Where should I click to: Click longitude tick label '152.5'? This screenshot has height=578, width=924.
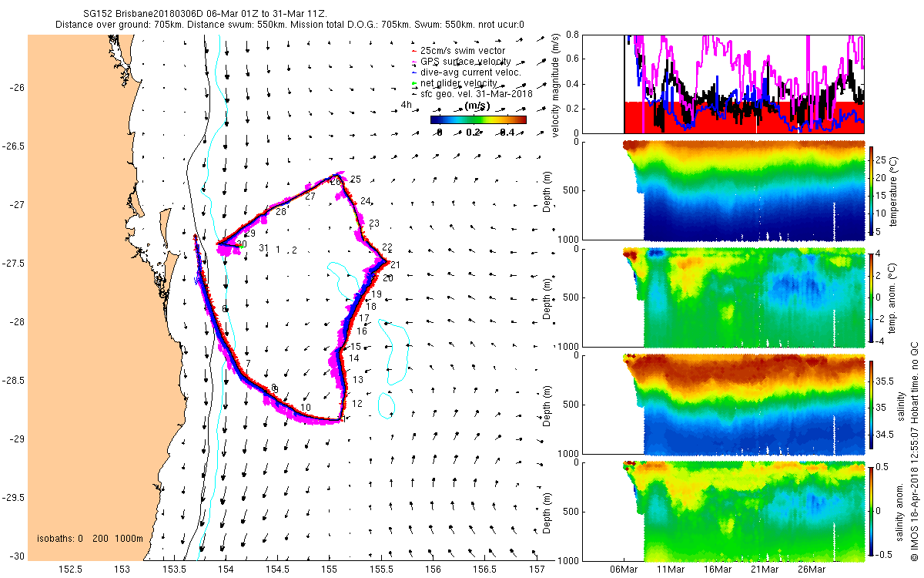[70, 570]
